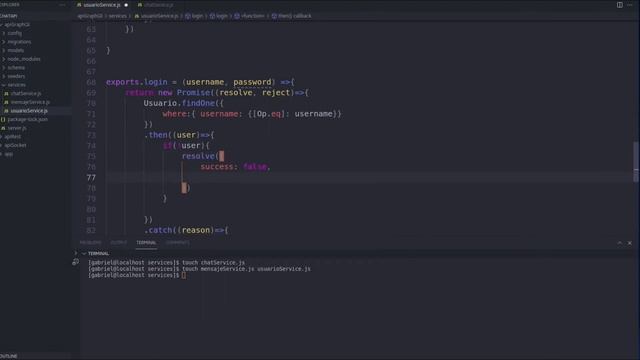Click the apiGraphQL breadcrumb
This screenshot has height=360, width=640.
[x=90, y=16]
